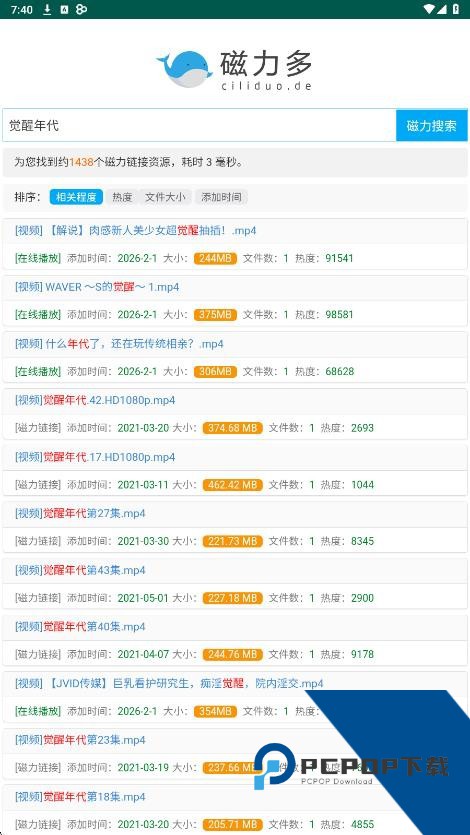
Task: Select heat value 9178
Action: click(x=362, y=654)
